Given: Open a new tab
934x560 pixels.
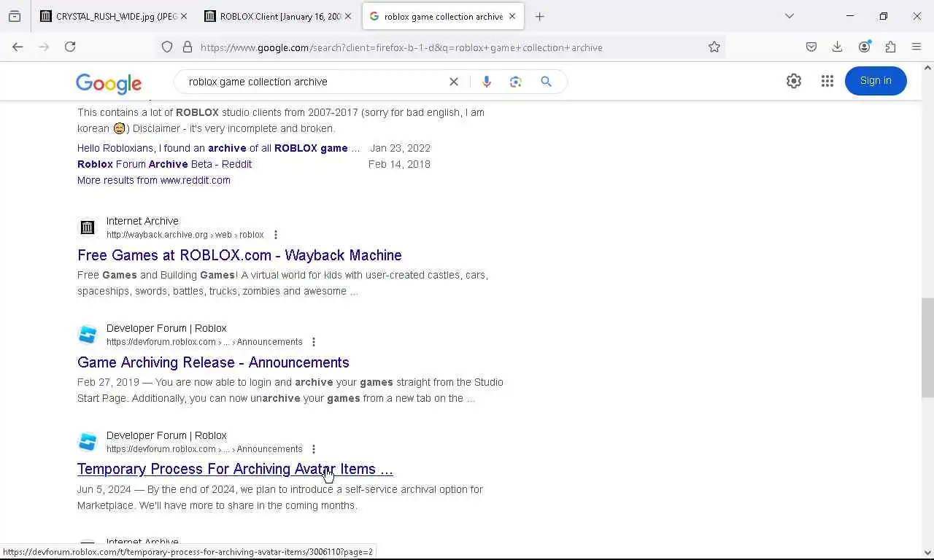Looking at the screenshot, I should tap(540, 16).
